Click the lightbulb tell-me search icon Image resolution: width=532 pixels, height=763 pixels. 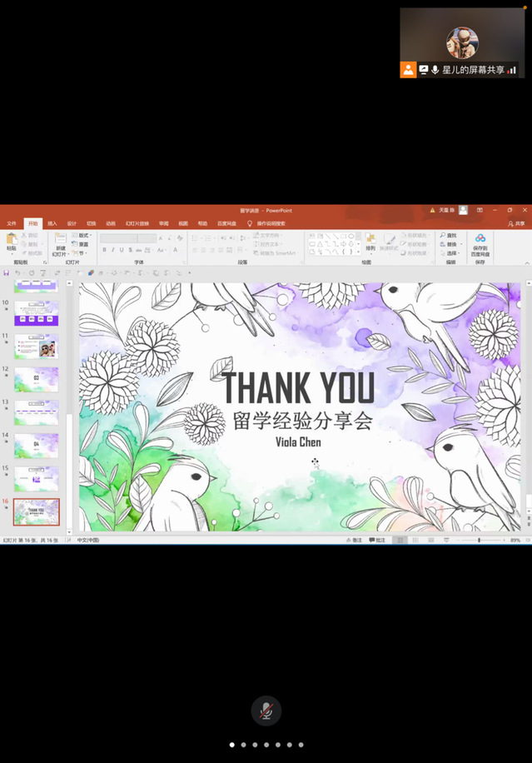[x=249, y=223]
